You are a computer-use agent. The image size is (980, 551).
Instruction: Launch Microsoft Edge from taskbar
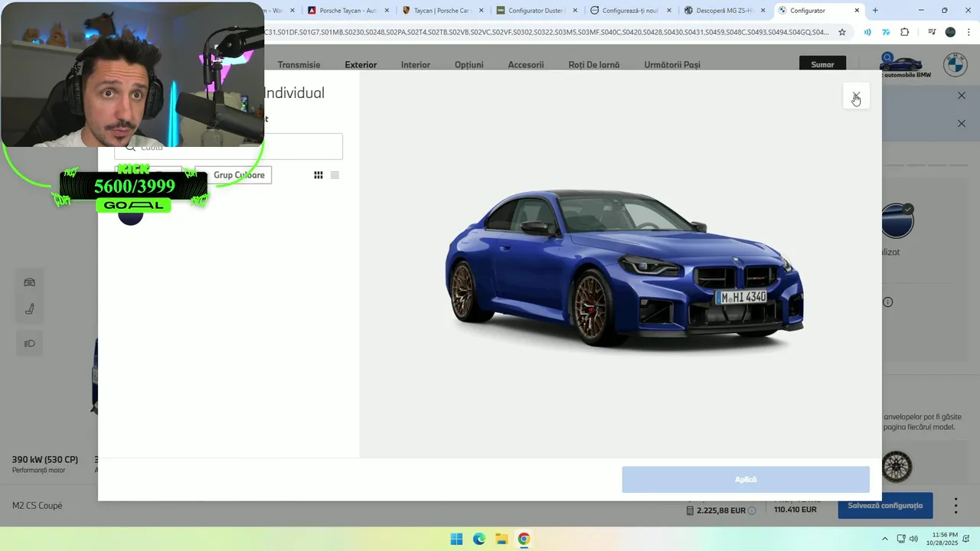click(x=479, y=539)
